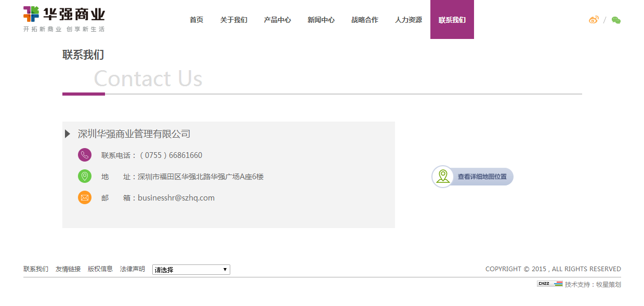Click the orange envelope icon beside 邮箱
This screenshot has width=644, height=306.
tap(85, 197)
